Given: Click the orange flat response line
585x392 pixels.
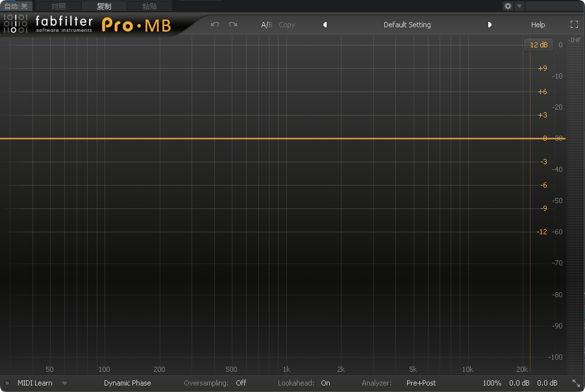Looking at the screenshot, I should click(x=282, y=138).
